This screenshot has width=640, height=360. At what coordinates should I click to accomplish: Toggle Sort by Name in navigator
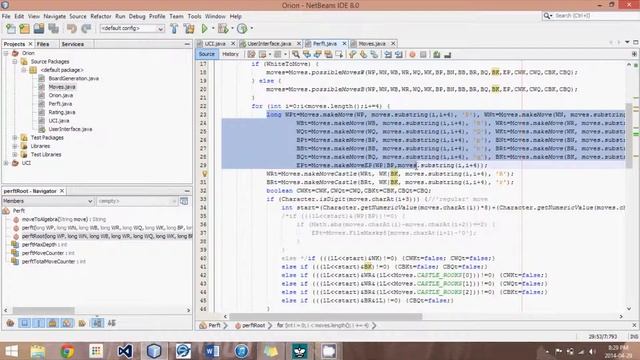[97, 323]
